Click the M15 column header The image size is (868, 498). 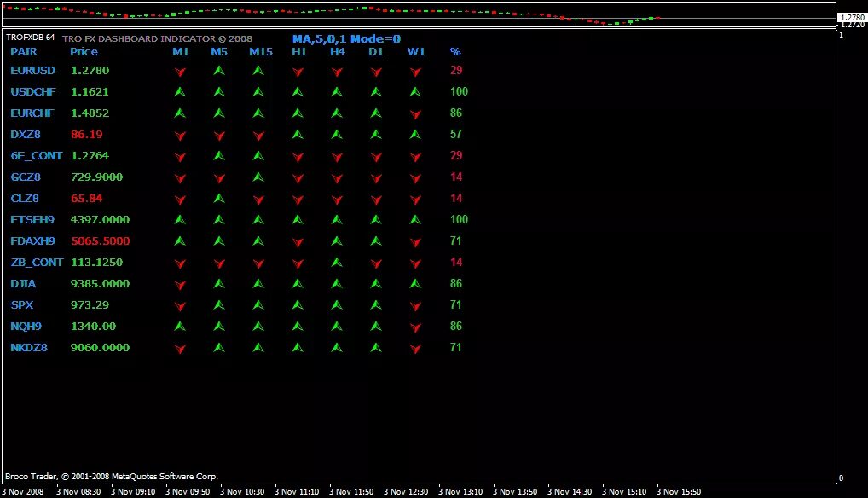(x=261, y=51)
